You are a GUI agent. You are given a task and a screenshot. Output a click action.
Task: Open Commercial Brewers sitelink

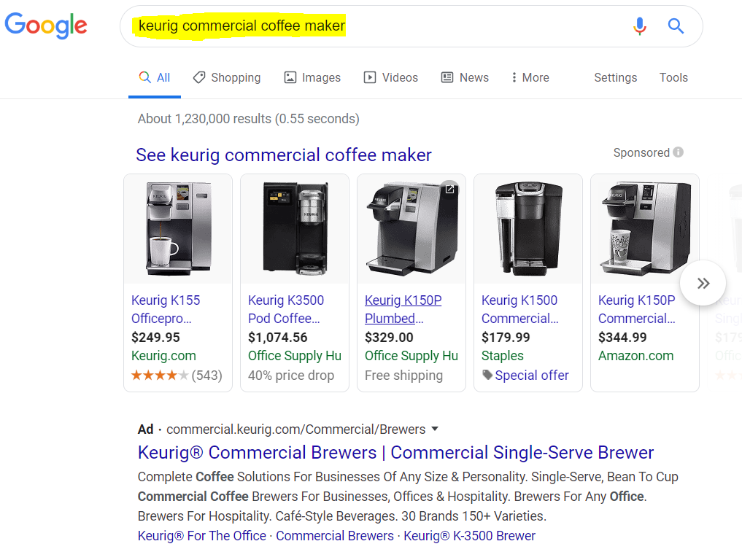(335, 536)
